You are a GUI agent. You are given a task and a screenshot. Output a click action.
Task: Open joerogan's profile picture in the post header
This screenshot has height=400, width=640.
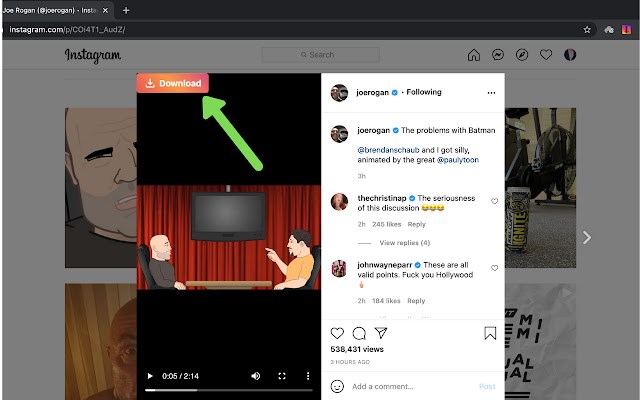coord(339,93)
